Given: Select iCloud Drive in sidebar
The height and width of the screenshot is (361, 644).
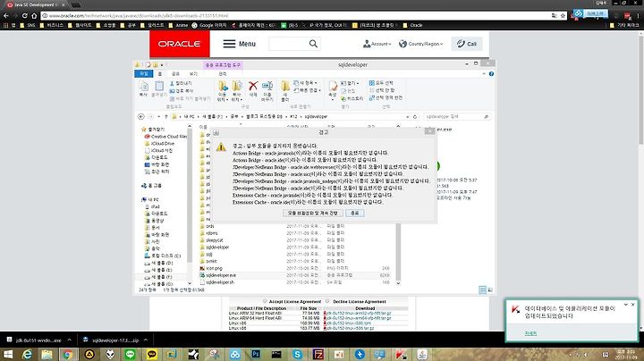Looking at the screenshot, I should pyautogui.click(x=162, y=144).
